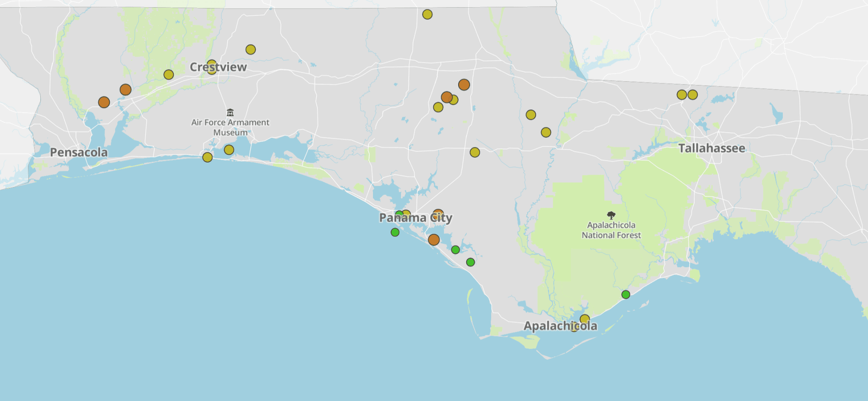The height and width of the screenshot is (401, 868).
Task: Click the westernmost orange marker north of Pensacola
Action: tap(104, 102)
